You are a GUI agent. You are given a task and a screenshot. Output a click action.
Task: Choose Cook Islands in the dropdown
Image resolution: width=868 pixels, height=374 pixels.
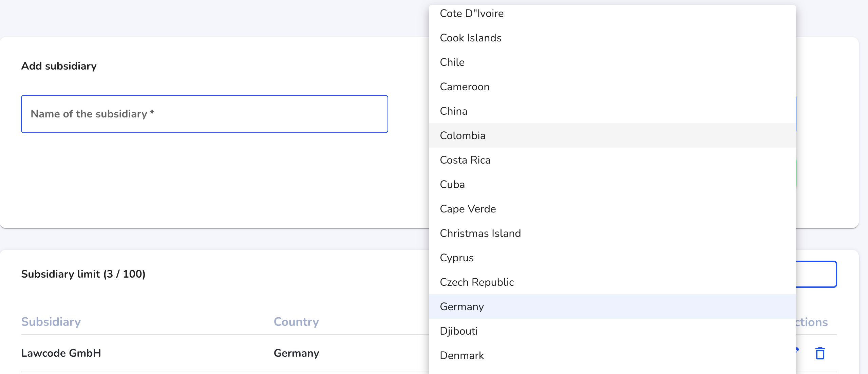tap(612, 38)
